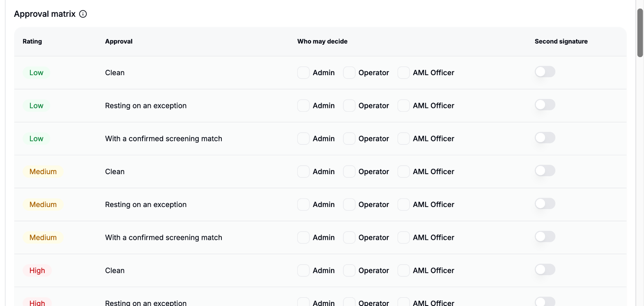Screen dimensions: 644x306
Task: Check Operator for Medium exception row
Action: pos(349,204)
